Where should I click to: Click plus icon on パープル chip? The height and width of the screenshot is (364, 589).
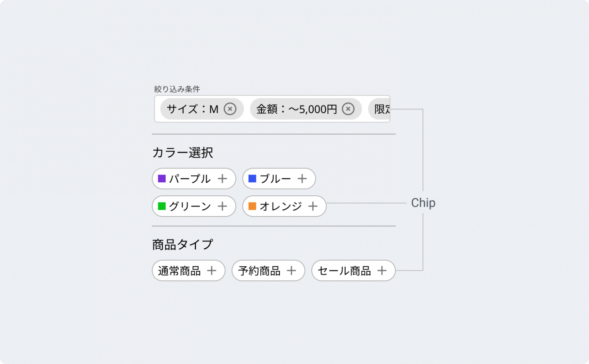click(223, 178)
